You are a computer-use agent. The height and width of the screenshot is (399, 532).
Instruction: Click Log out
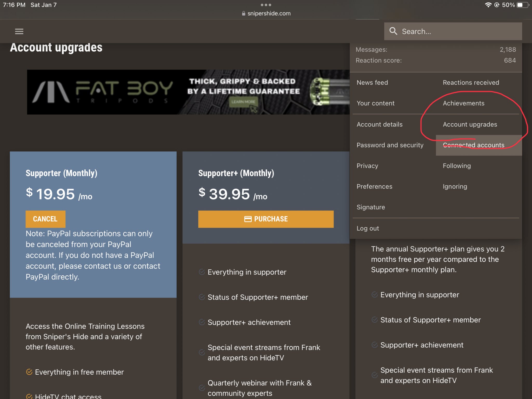[368, 228]
